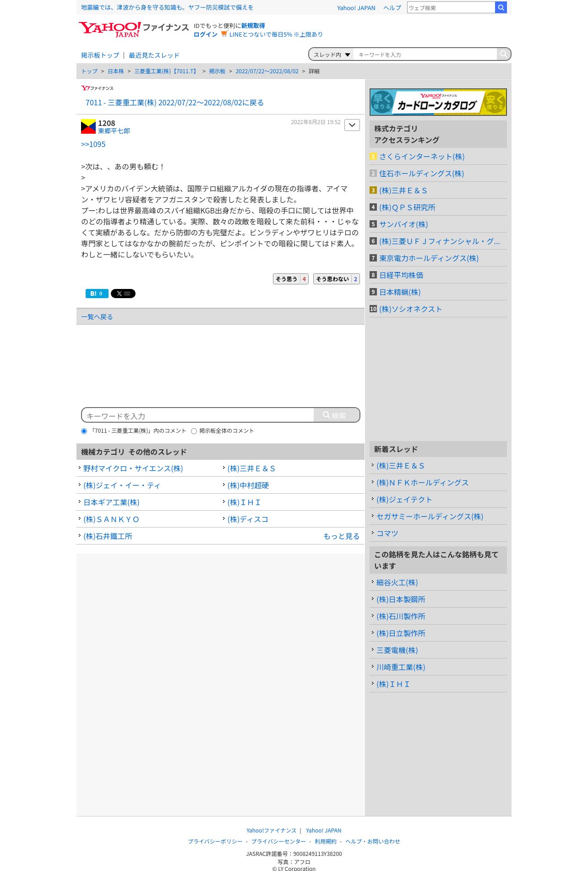
Task: Click Yahoo! JAPAN link in top bar
Action: click(356, 8)
